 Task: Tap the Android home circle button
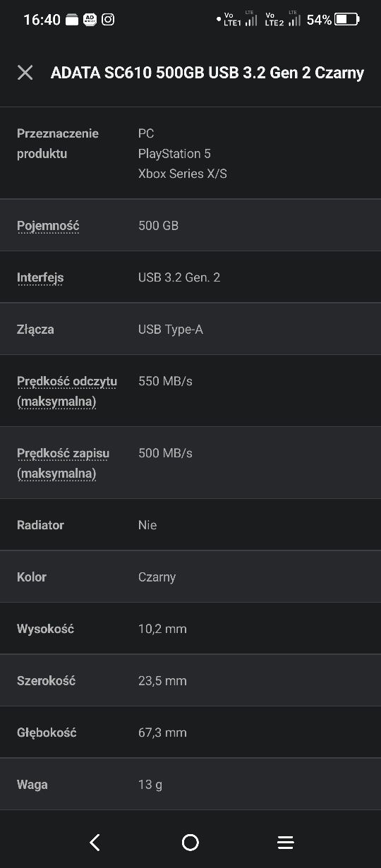(x=190, y=842)
